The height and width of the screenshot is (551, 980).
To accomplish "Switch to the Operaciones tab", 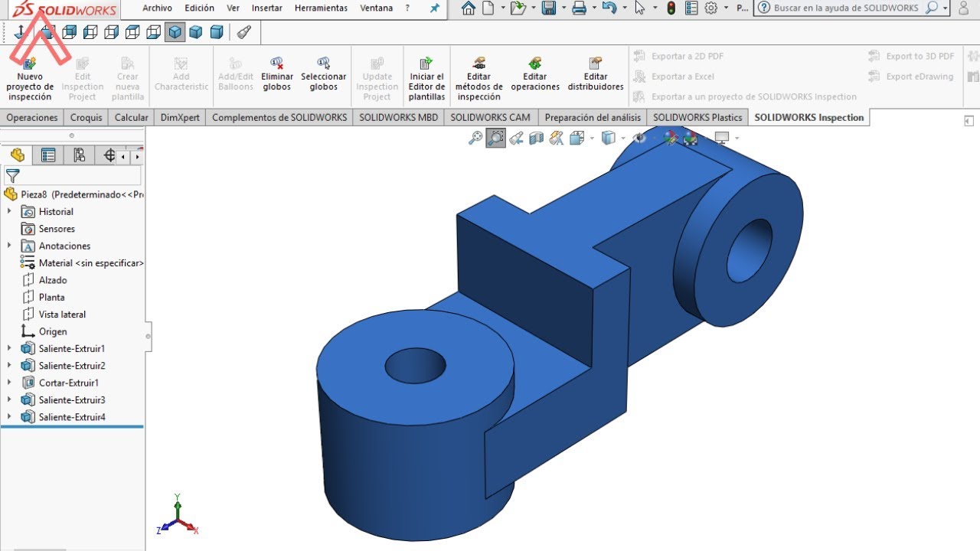I will tap(32, 117).
